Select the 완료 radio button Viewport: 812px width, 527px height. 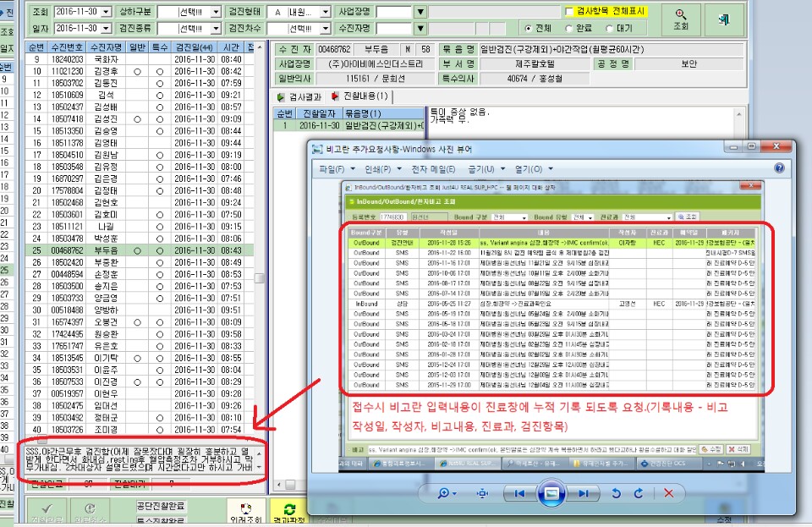click(x=569, y=29)
